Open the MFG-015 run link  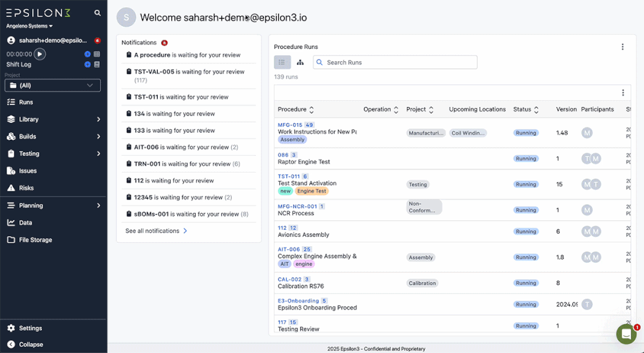pos(290,125)
